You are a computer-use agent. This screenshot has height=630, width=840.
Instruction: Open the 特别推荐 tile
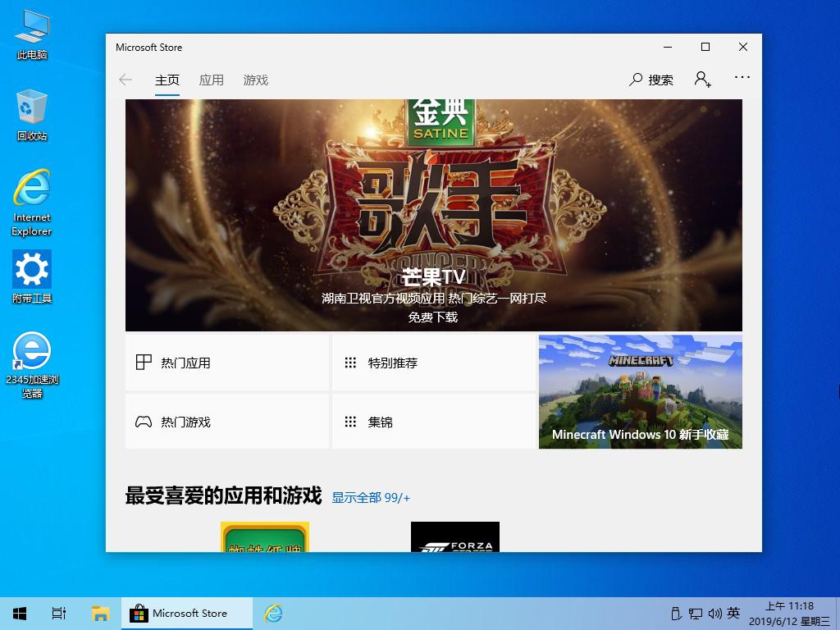pos(434,363)
